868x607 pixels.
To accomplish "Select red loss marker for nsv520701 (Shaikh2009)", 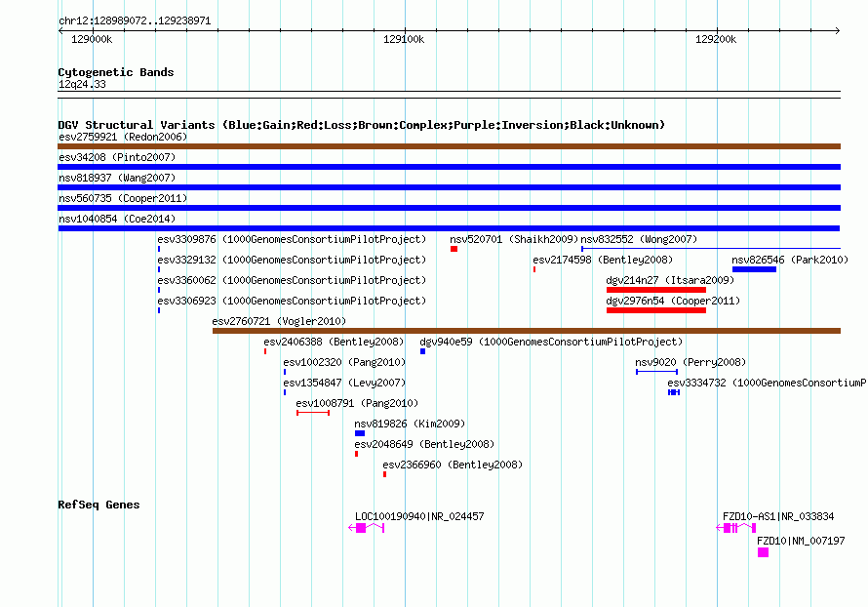I will coord(454,249).
